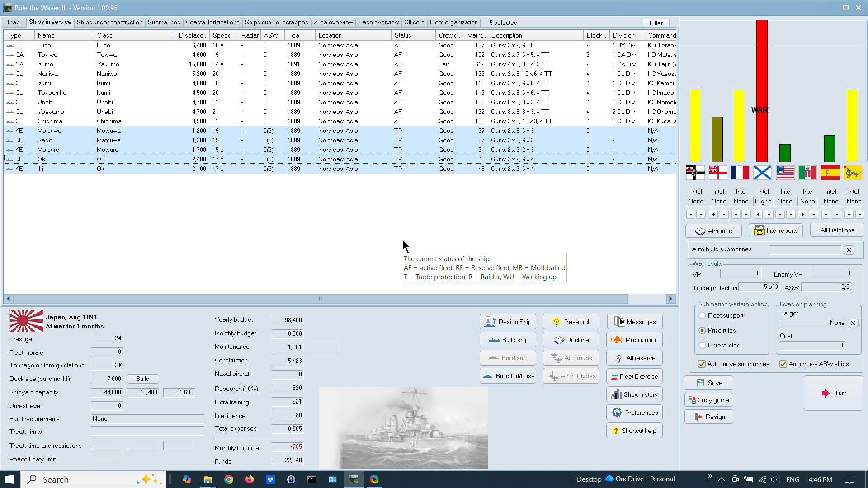The height and width of the screenshot is (488, 868).
Task: Click the Chinese yellow dragon flag
Action: pos(853,173)
